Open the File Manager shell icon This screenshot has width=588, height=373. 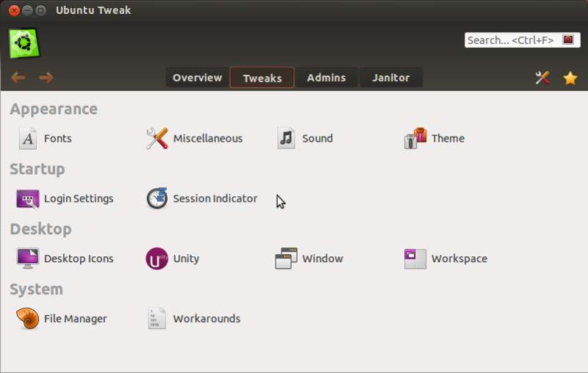click(x=27, y=319)
